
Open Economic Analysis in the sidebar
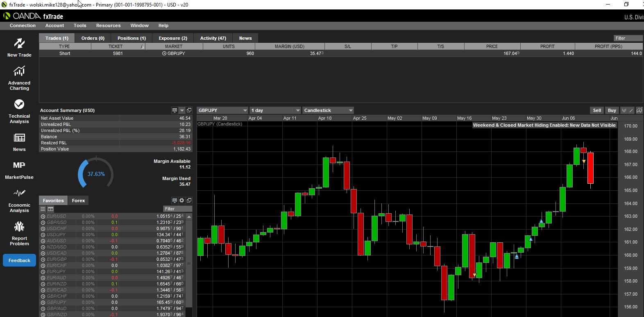(x=19, y=193)
